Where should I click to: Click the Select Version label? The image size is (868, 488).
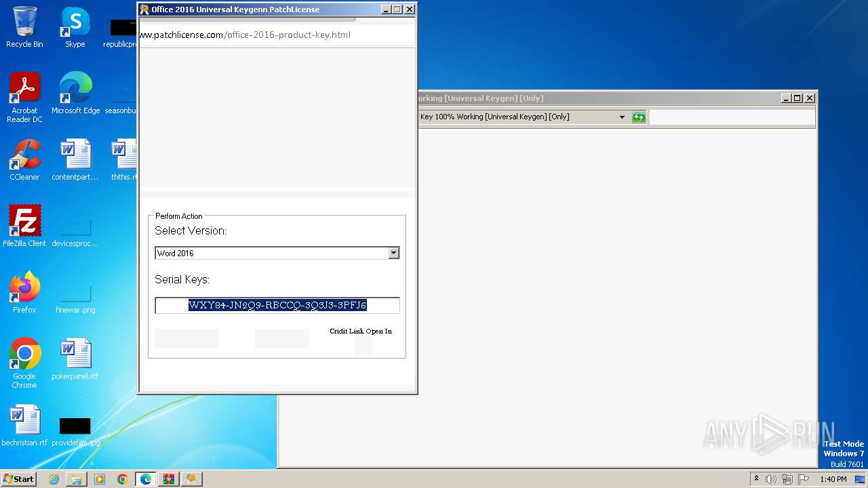coord(191,231)
